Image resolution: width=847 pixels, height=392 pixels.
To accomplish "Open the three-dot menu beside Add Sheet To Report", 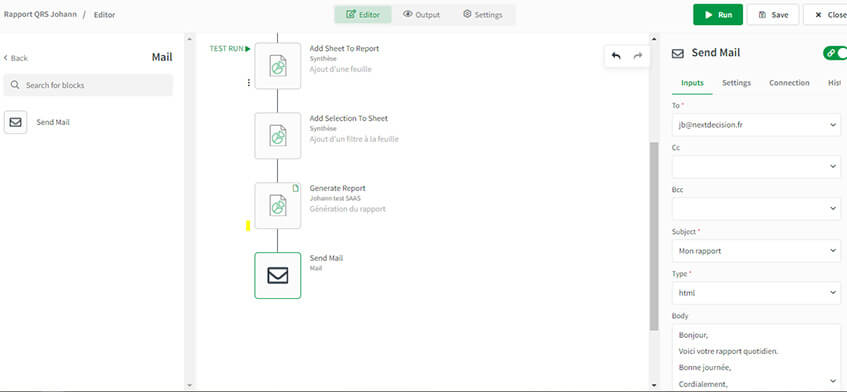I will tap(248, 83).
